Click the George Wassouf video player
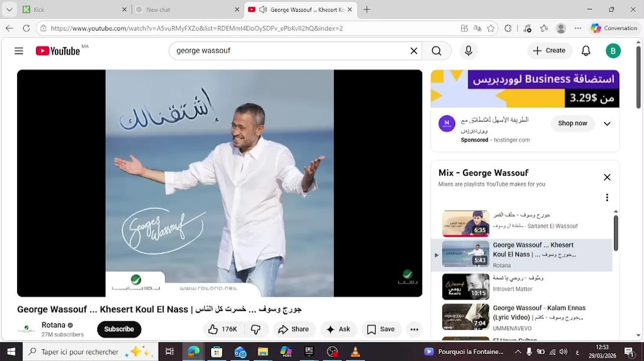The height and width of the screenshot is (361, 644). click(220, 183)
